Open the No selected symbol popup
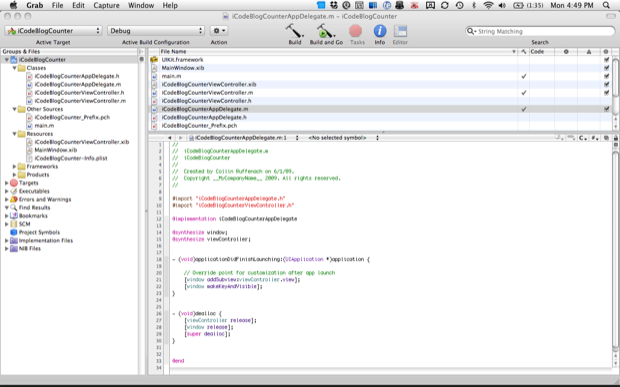The height and width of the screenshot is (387, 620). tap(343, 138)
